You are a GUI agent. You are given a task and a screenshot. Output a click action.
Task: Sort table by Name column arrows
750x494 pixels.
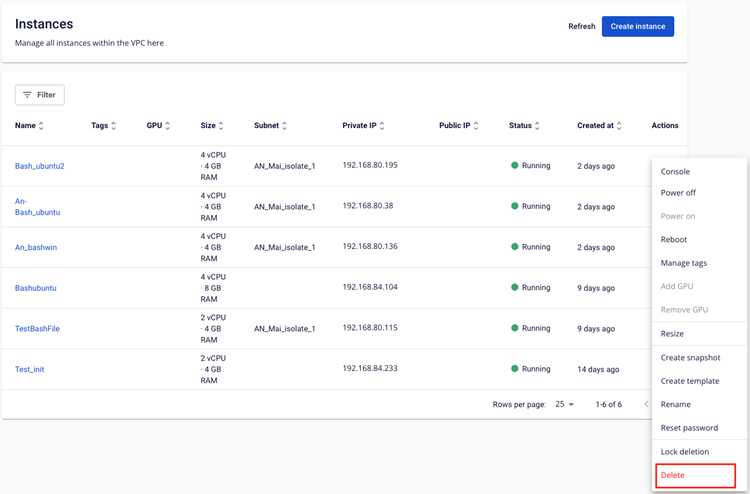pos(41,126)
